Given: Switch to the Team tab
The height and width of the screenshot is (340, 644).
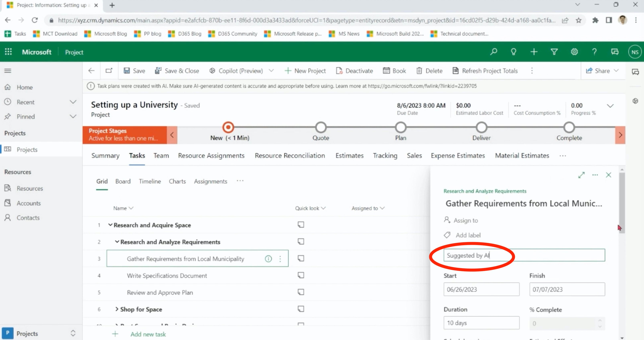Looking at the screenshot, I should coord(161,156).
